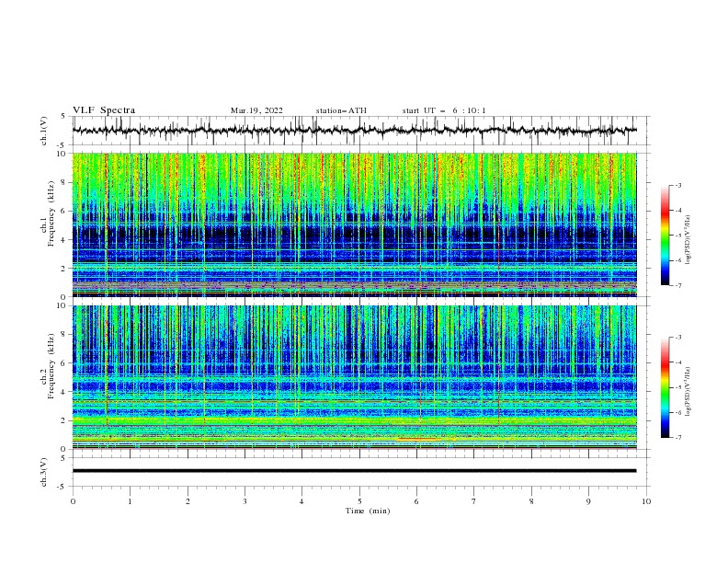Image resolution: width=728 pixels, height=563 pixels.
Task: Click the "ch.3(V)" axis label
Action: click(44, 472)
